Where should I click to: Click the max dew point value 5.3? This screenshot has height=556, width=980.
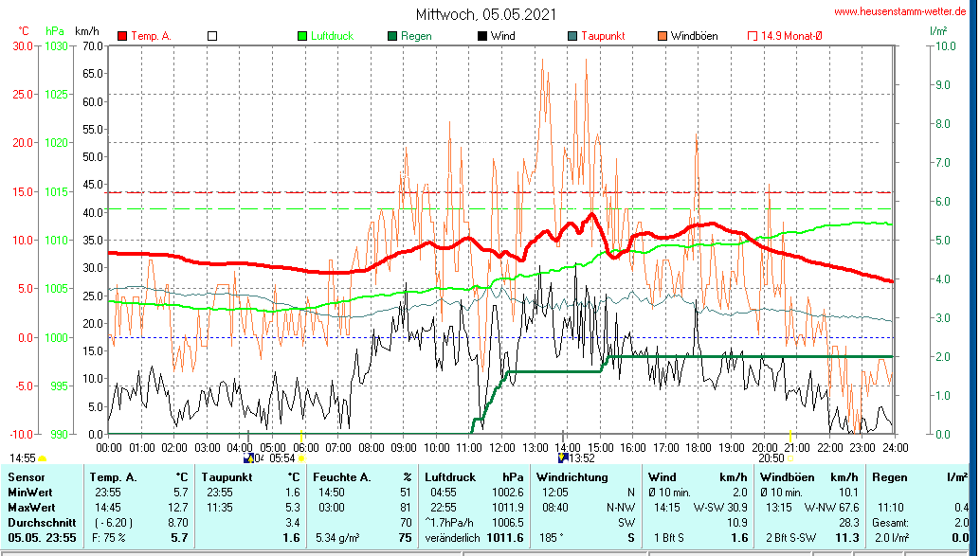click(293, 508)
